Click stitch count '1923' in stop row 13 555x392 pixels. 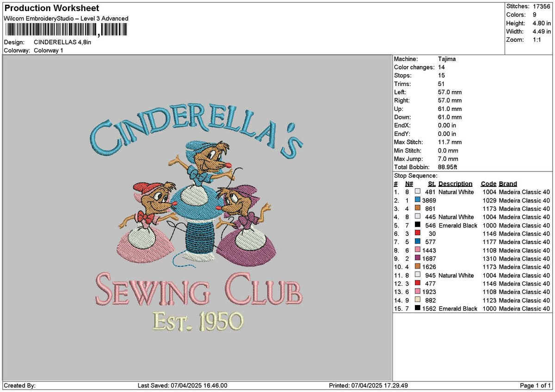coord(429,292)
